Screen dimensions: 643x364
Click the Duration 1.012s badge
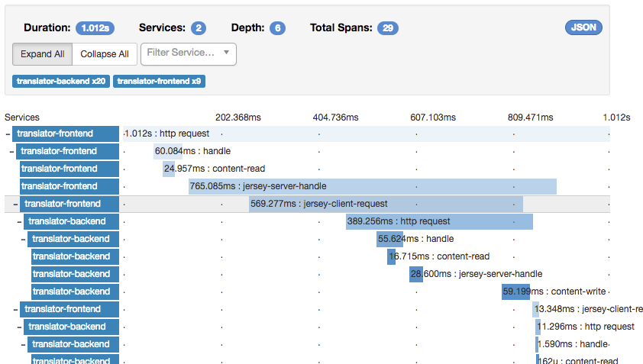coord(95,28)
